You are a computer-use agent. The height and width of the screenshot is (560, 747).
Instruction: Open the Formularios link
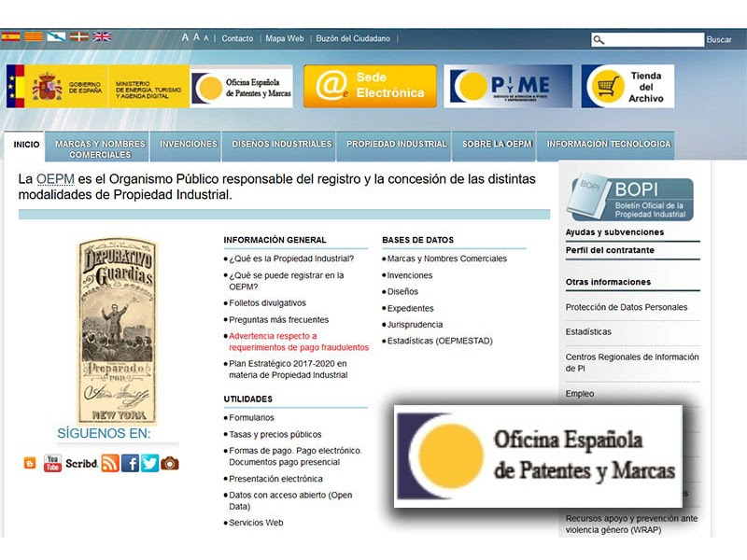click(x=251, y=417)
